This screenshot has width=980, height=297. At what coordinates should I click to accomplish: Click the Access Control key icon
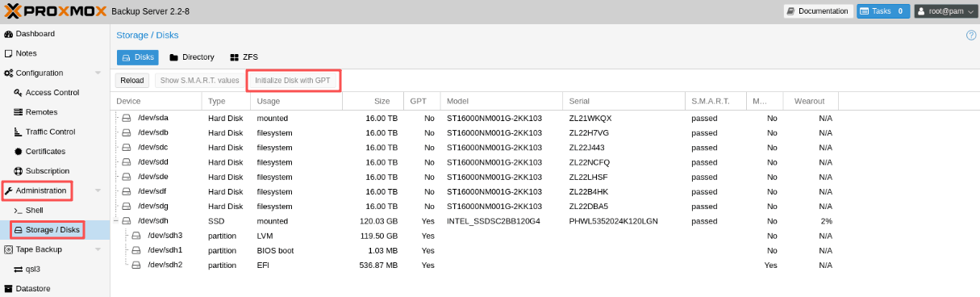click(18, 93)
